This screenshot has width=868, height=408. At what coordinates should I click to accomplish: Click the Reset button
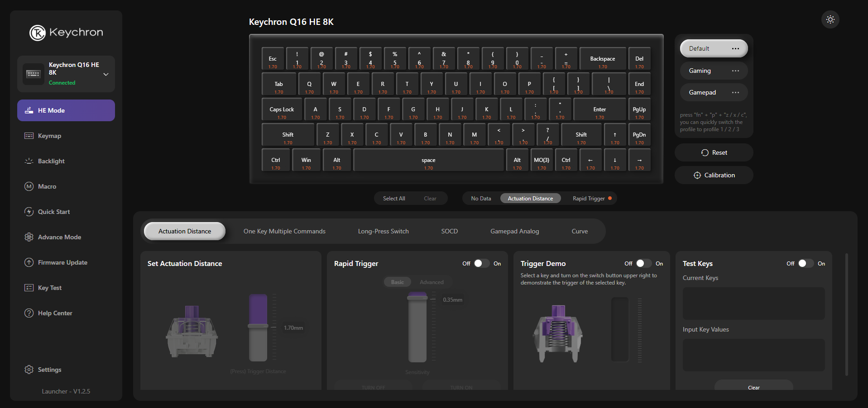(714, 152)
